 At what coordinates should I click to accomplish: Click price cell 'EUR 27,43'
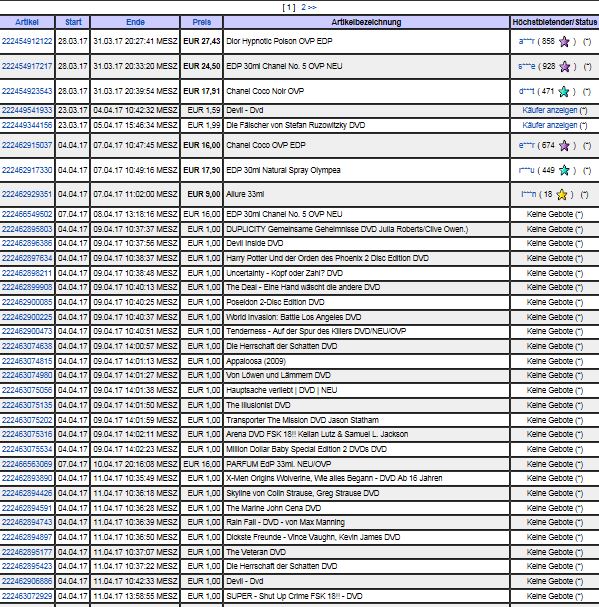202,41
